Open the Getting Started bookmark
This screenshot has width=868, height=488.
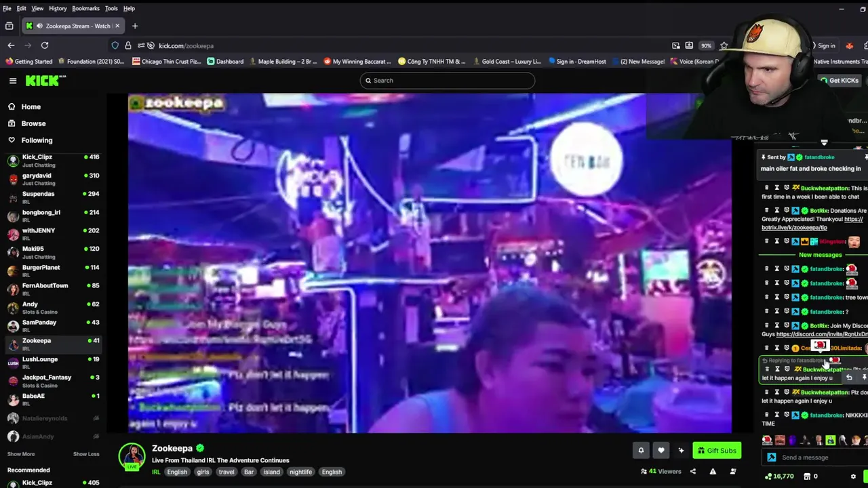coord(29,62)
